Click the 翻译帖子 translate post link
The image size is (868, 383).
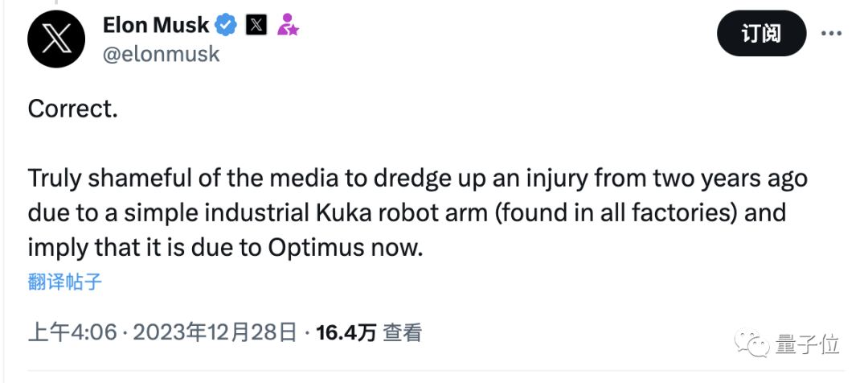pos(64,282)
